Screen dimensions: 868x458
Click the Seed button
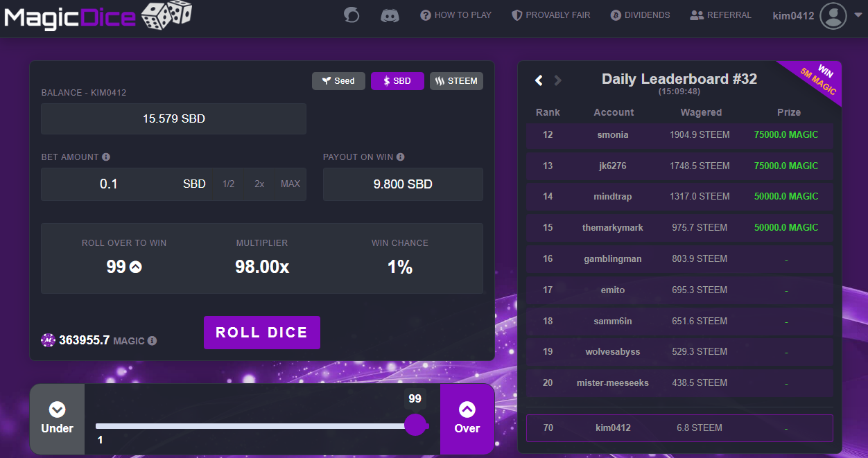[x=338, y=81]
